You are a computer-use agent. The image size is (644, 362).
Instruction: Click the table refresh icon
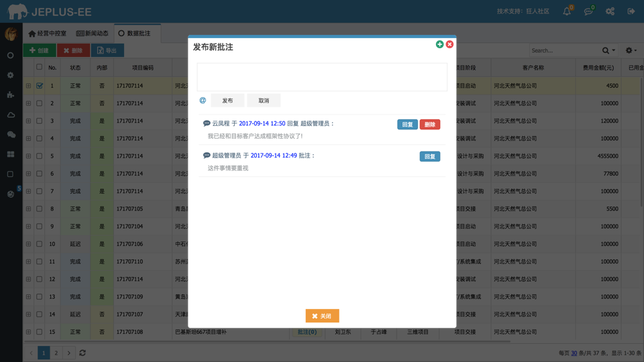pos(83,353)
